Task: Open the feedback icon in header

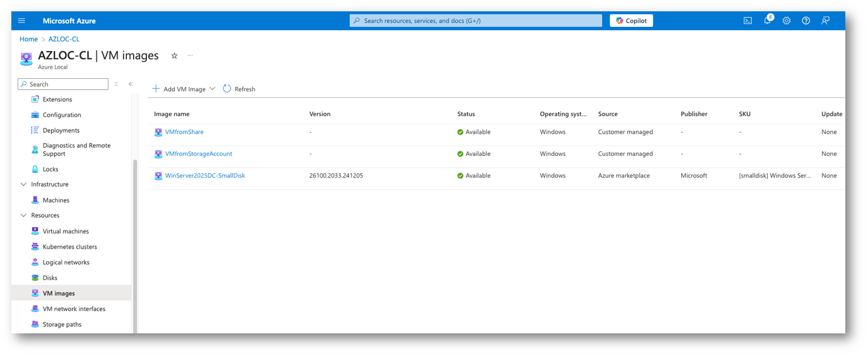Action: tap(825, 21)
